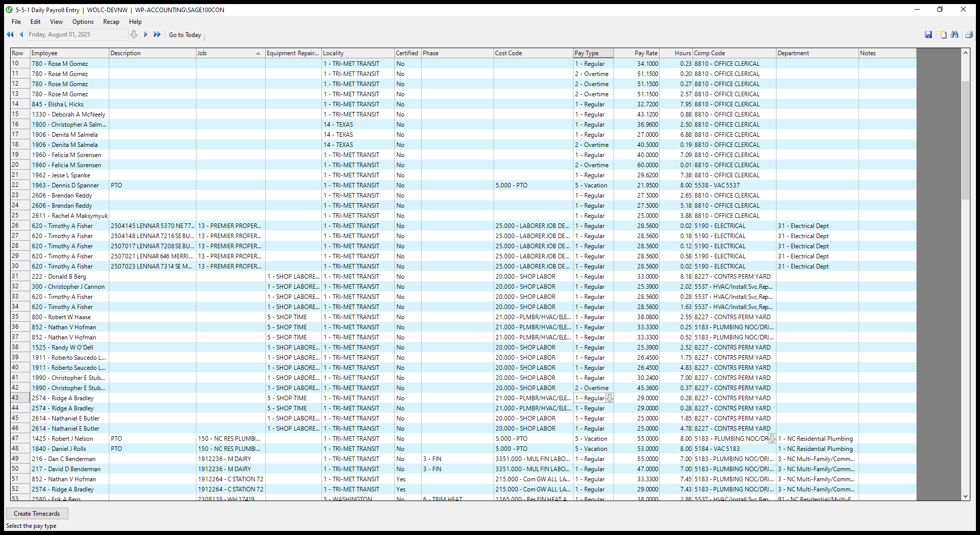The image size is (980, 535).
Task: Jump to the first date with double-back arrows
Action: click(x=10, y=34)
